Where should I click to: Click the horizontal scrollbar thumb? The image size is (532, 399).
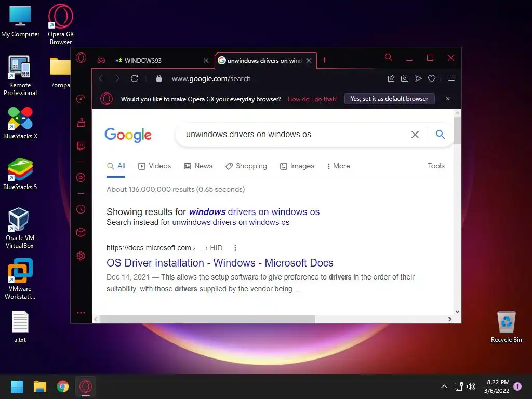coord(207,319)
